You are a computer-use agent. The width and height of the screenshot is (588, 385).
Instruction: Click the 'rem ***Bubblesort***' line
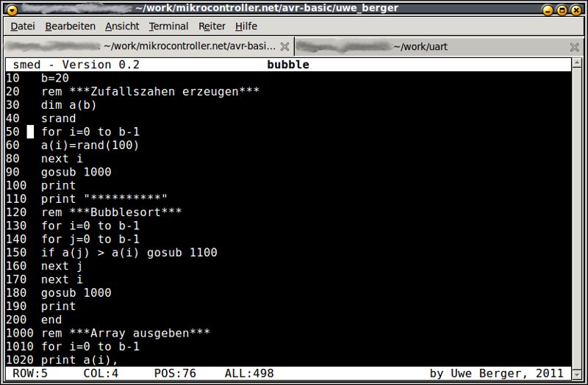(94, 212)
